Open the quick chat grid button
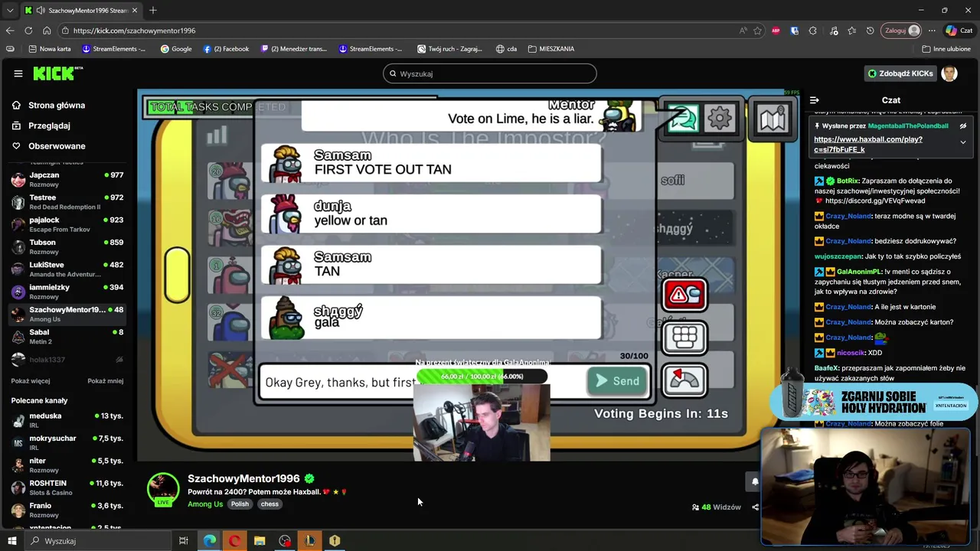The height and width of the screenshot is (551, 980). pyautogui.click(x=684, y=337)
